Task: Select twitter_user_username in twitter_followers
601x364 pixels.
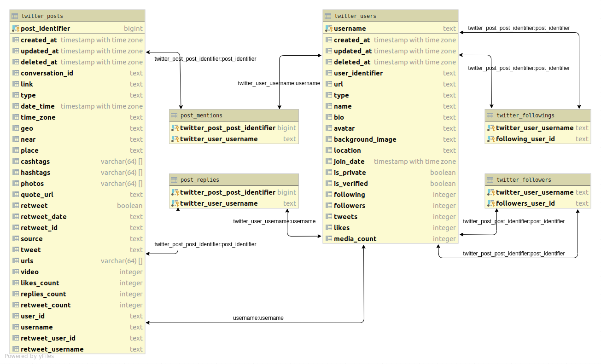Action: (538, 192)
